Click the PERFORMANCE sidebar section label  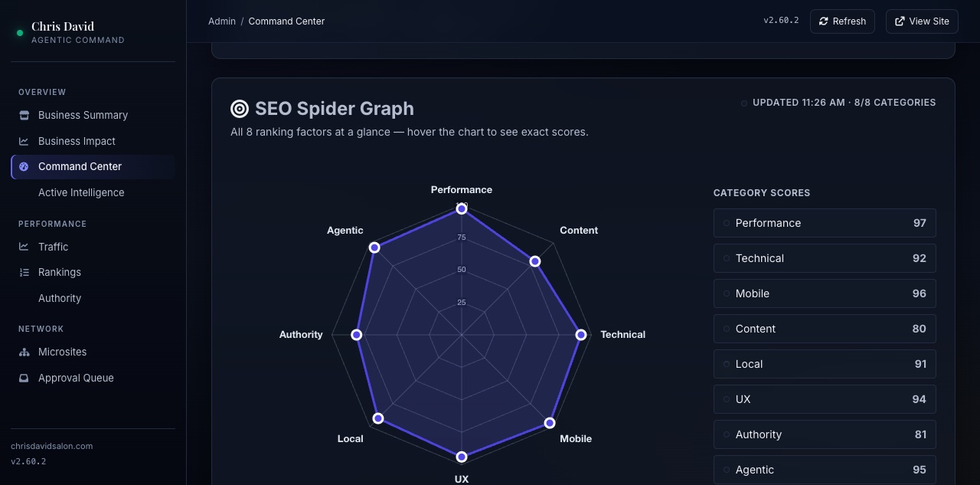coord(52,224)
